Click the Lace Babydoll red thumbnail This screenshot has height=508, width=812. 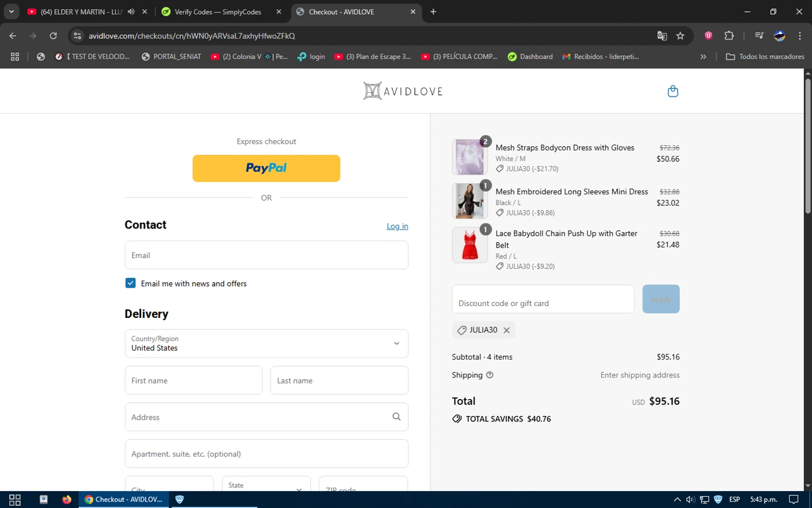pos(469,245)
